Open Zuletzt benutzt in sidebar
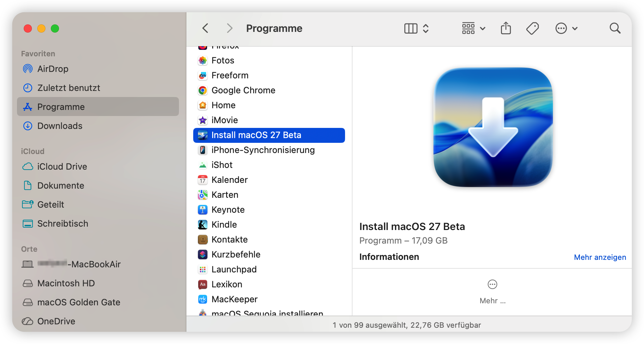This screenshot has height=344, width=644. coord(98,88)
